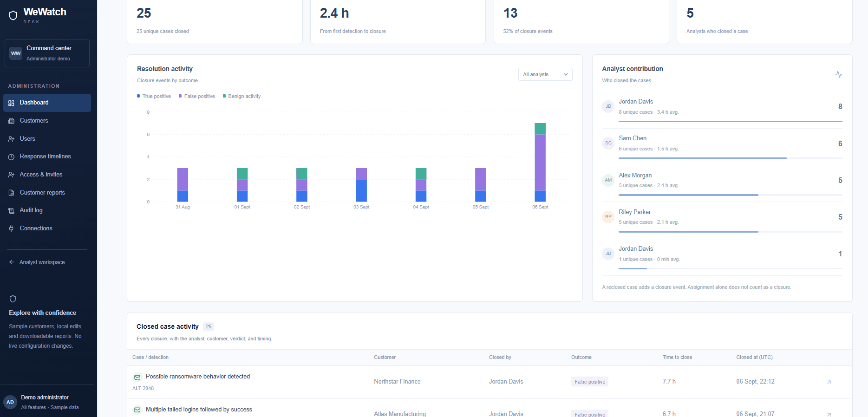This screenshot has width=868, height=417.
Task: Click the False positive badge for Northstar Finance
Action: pyautogui.click(x=590, y=382)
